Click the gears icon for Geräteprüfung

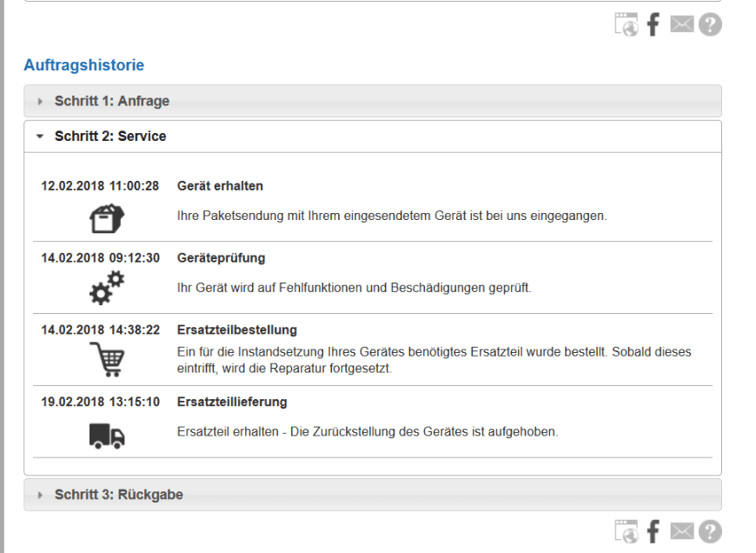pos(107,289)
